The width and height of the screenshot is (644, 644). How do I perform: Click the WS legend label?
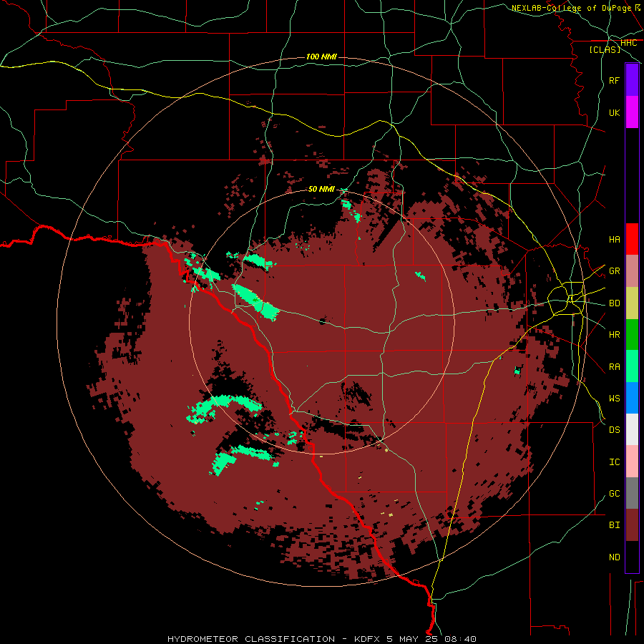[614, 398]
